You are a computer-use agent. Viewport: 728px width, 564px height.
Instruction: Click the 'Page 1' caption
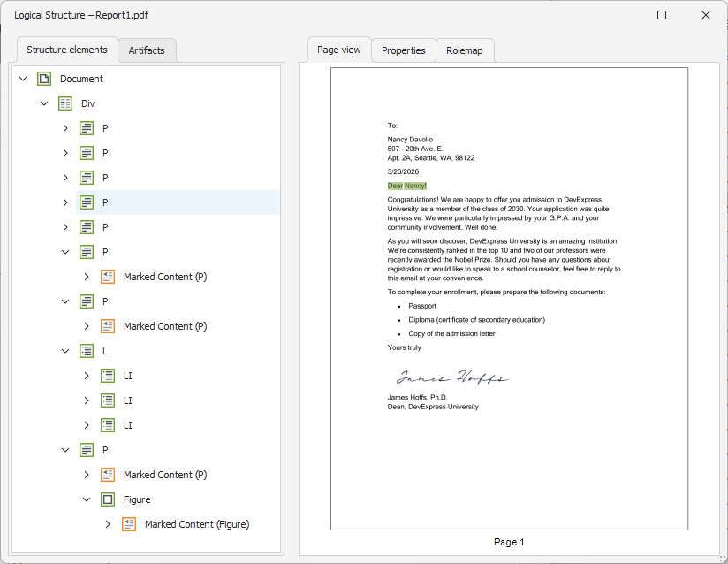[x=509, y=542]
